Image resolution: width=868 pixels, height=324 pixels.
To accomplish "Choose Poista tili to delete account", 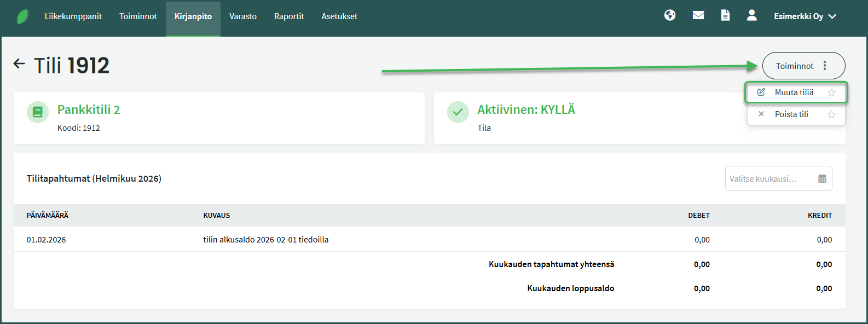I will click(791, 114).
